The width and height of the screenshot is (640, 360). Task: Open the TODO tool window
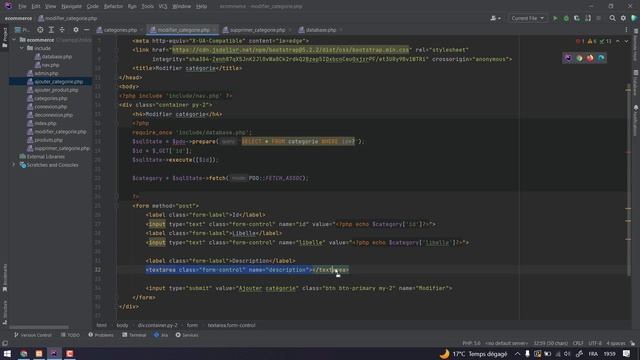coord(70,335)
